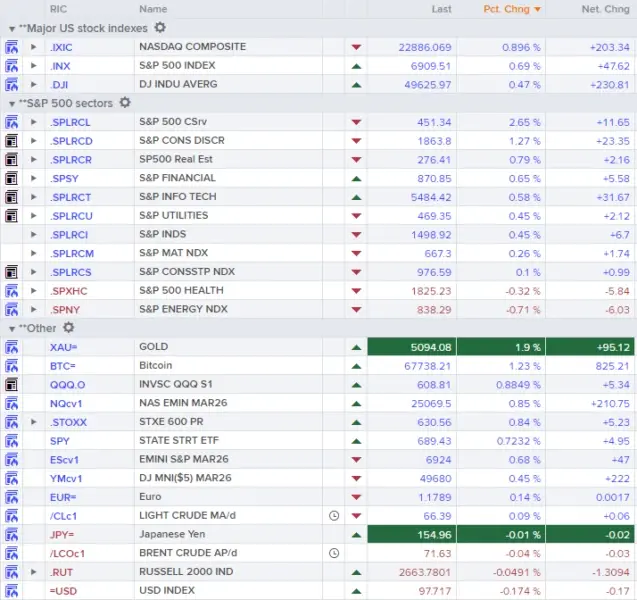Open the EScv1 ticker link
Viewport: 637px width, 600px height.
(x=64, y=460)
